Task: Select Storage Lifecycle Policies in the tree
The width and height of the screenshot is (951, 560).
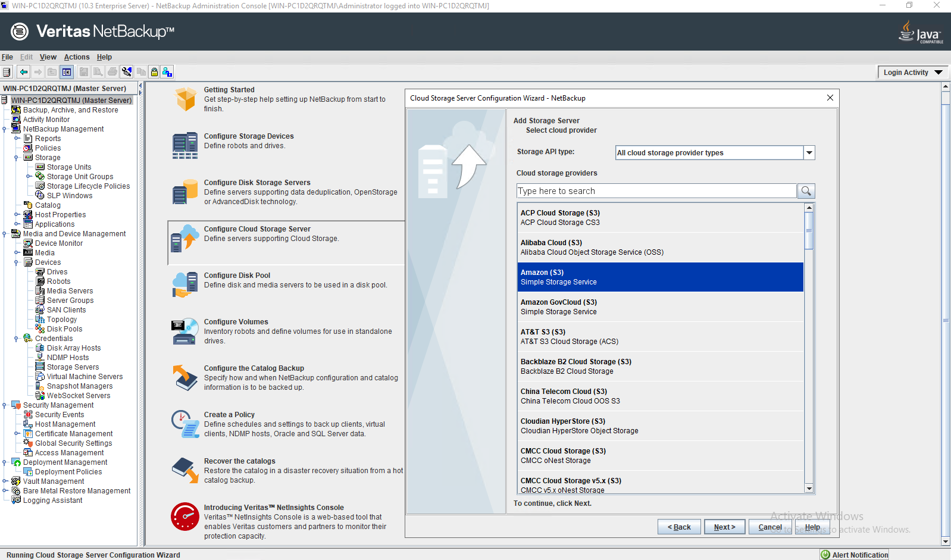Action: (x=88, y=186)
